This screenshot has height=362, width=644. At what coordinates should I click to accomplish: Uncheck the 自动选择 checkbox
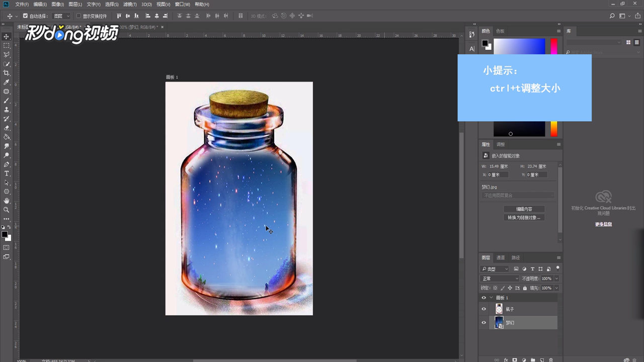(26, 16)
